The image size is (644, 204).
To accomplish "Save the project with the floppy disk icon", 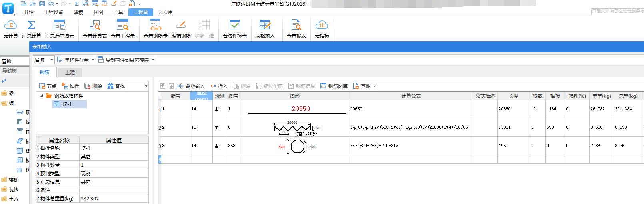I will (42, 4).
